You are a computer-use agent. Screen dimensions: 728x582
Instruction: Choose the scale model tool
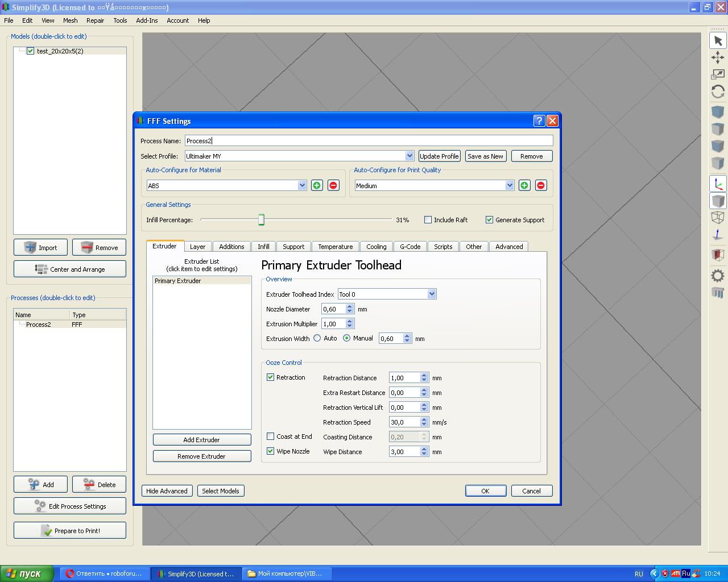[x=718, y=74]
